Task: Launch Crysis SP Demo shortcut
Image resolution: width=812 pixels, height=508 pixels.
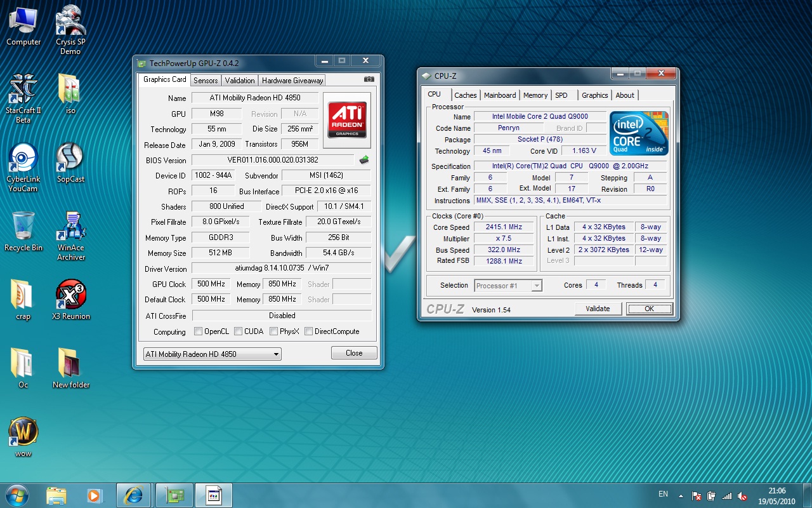Action: pyautogui.click(x=70, y=30)
